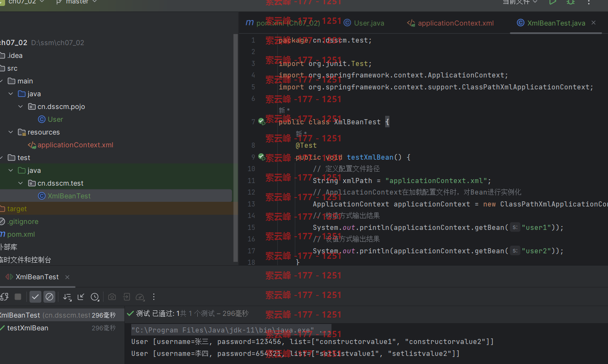
Task: Open the master git branch dropdown
Action: (77, 2)
